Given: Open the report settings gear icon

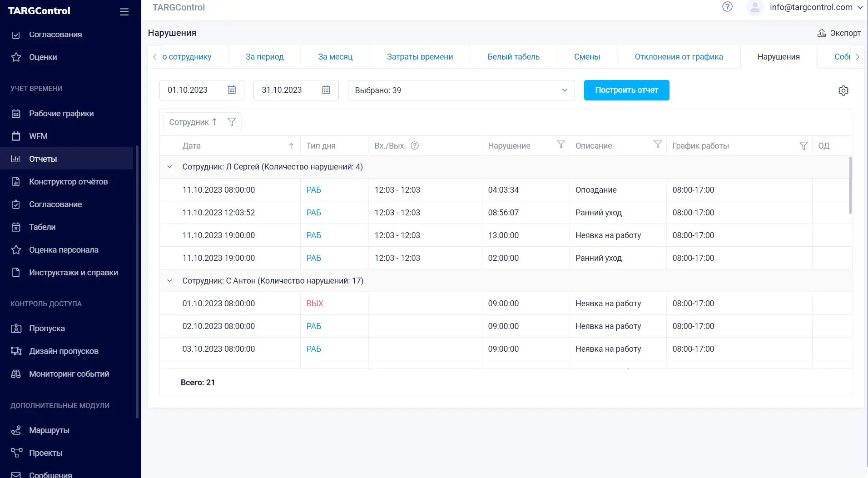Looking at the screenshot, I should click(x=843, y=90).
